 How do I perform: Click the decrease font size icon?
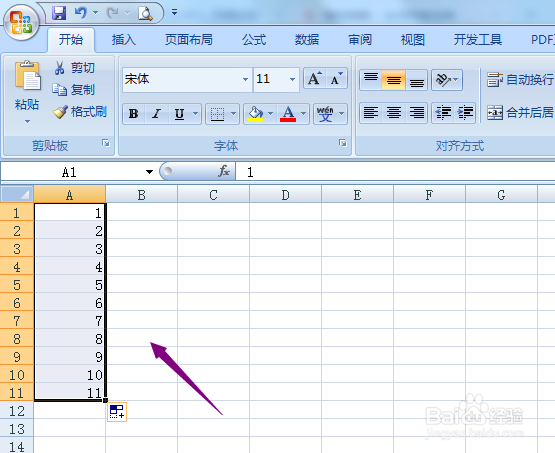pyautogui.click(x=336, y=79)
